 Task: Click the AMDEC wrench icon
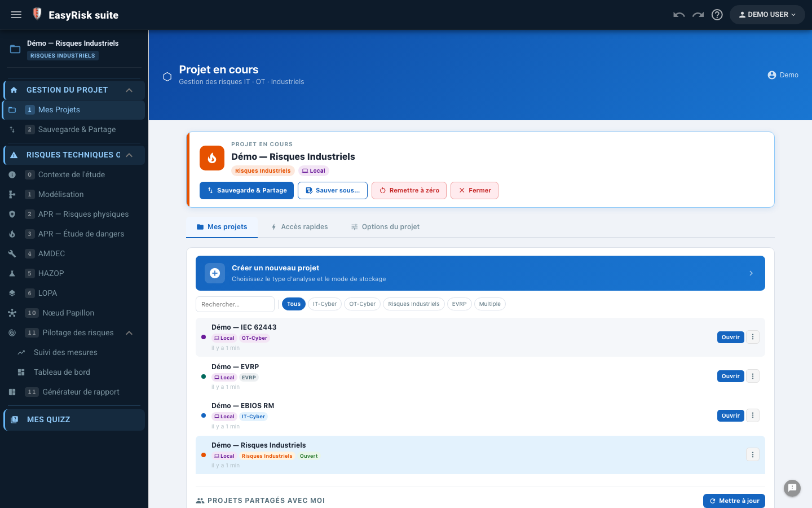[x=12, y=254]
